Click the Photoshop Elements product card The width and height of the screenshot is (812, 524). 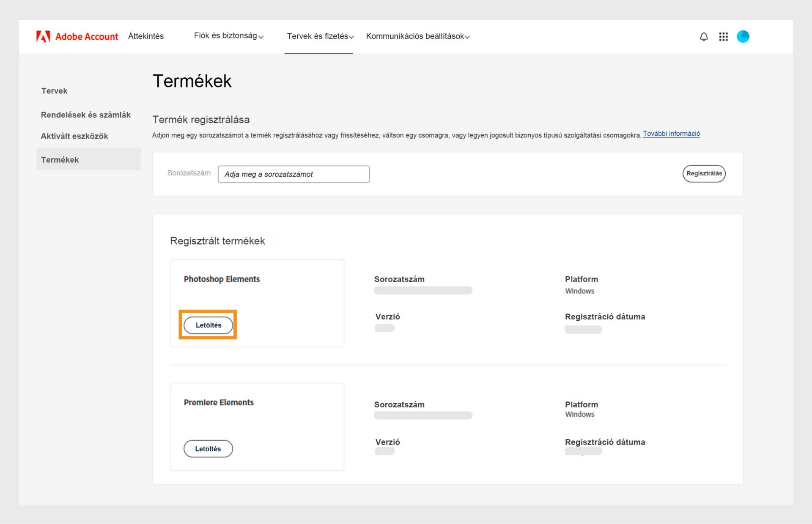[x=257, y=303]
